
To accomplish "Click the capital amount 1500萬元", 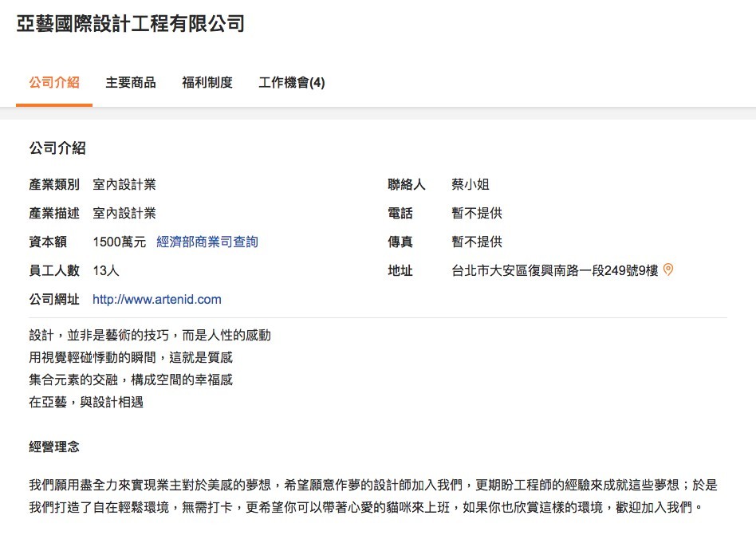I will click(x=120, y=242).
